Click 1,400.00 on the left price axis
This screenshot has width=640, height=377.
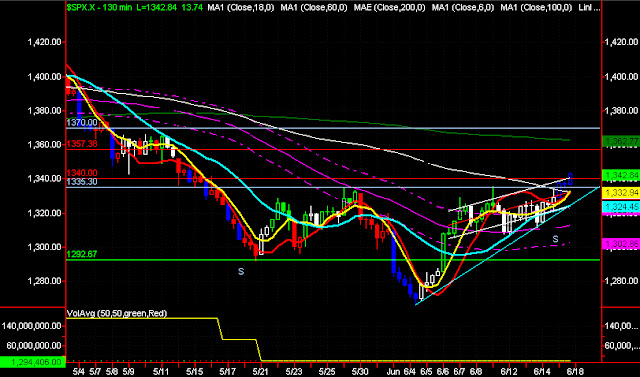[45, 77]
